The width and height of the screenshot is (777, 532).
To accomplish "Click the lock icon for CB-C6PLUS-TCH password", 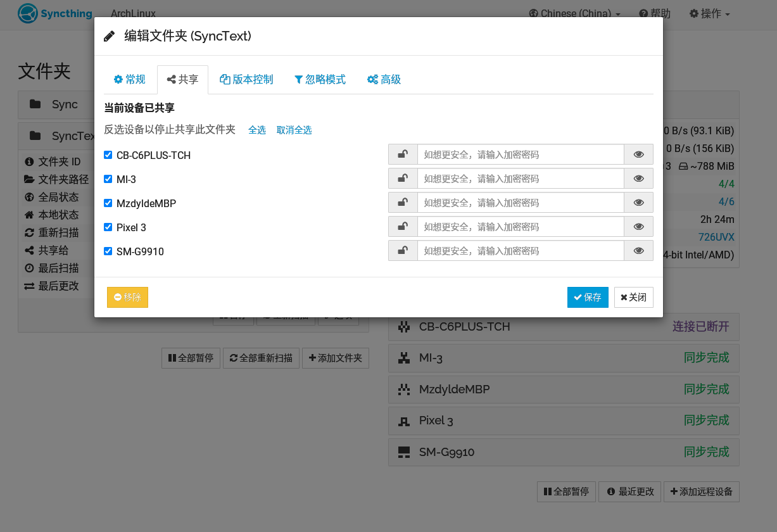I will [x=403, y=154].
